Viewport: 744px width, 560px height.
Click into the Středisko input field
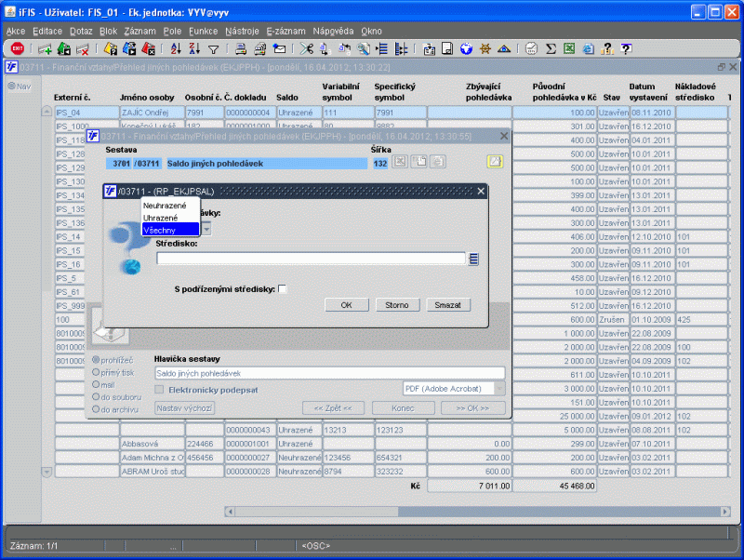coord(311,259)
